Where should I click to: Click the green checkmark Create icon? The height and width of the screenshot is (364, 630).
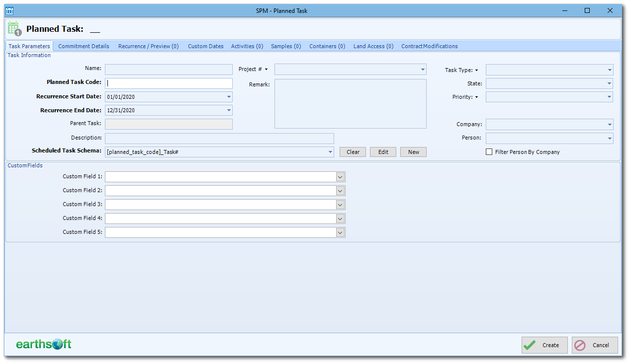[529, 345]
